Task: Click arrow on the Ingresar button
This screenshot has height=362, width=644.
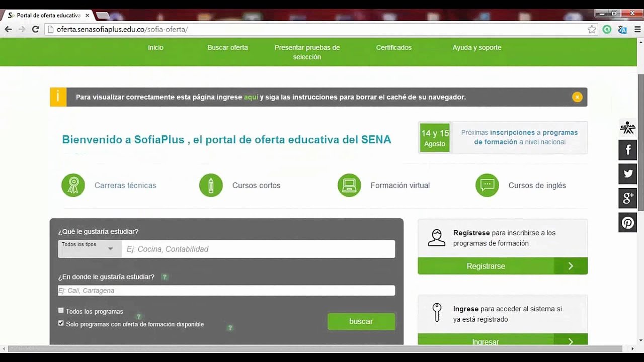Action: [x=571, y=340]
